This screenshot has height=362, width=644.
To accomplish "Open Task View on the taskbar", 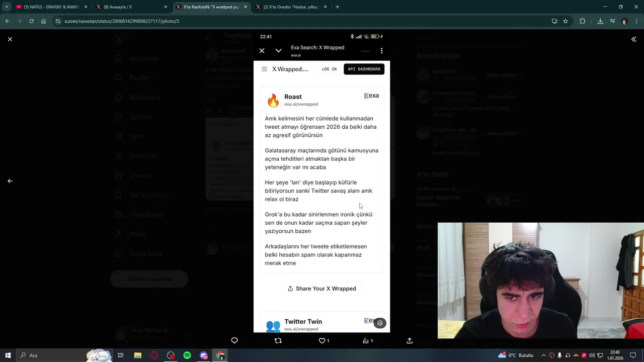I will pos(121,355).
